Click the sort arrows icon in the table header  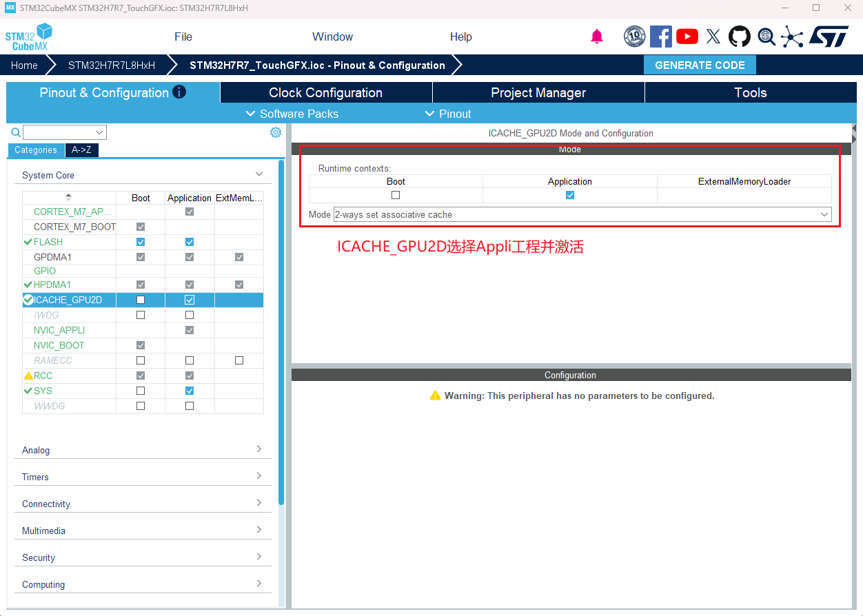click(x=68, y=198)
